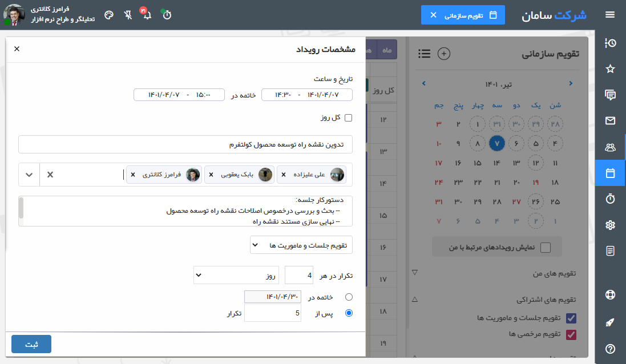Viewport: 626px width, 364px height.
Task: Click ثبت to save the event
Action: coord(31,344)
